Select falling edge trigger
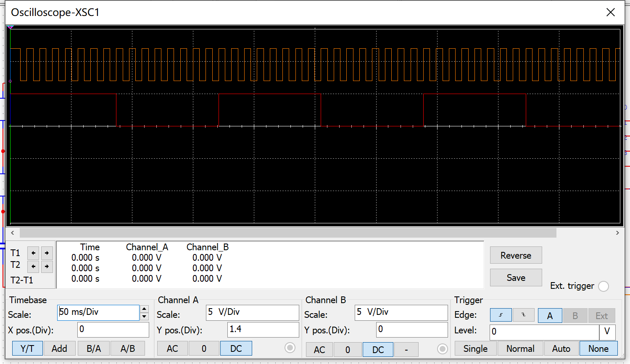 (523, 315)
